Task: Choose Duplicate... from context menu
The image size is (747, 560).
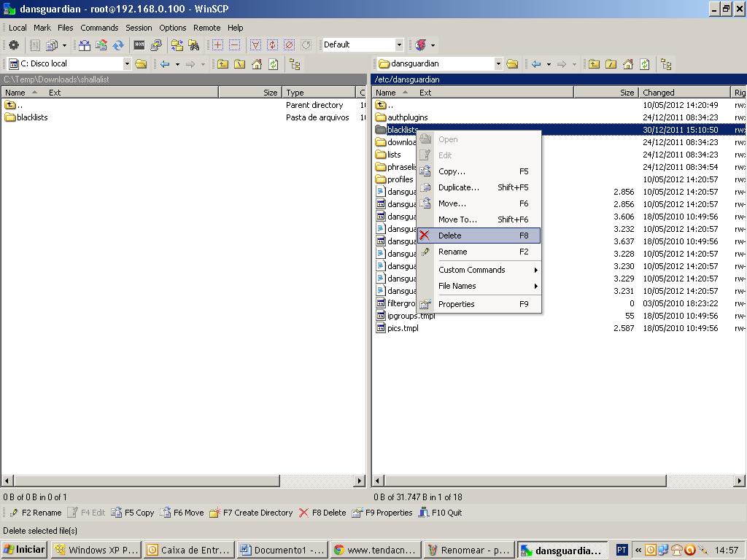Action: click(x=479, y=187)
